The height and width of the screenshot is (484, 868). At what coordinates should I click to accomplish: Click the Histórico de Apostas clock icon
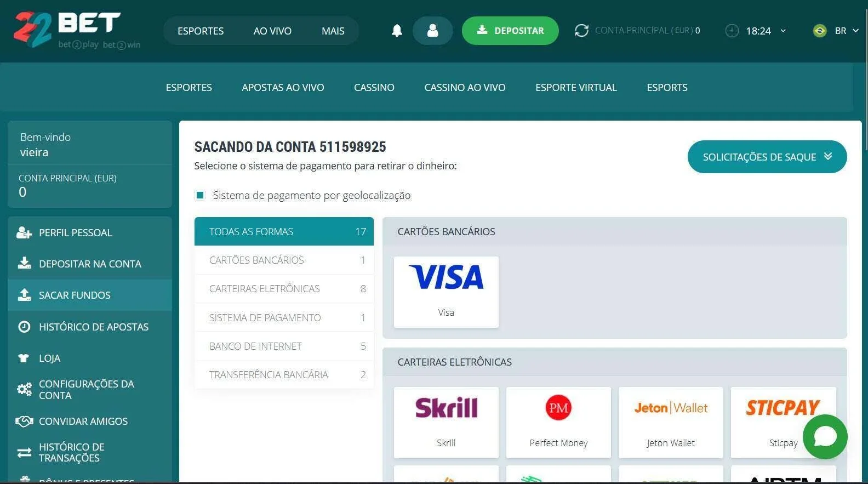pos(24,327)
